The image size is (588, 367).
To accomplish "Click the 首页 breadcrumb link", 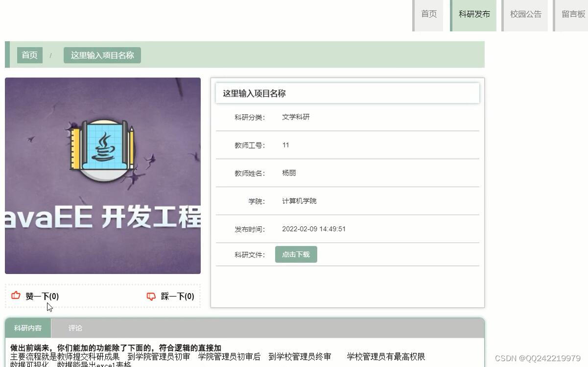I will click(30, 55).
